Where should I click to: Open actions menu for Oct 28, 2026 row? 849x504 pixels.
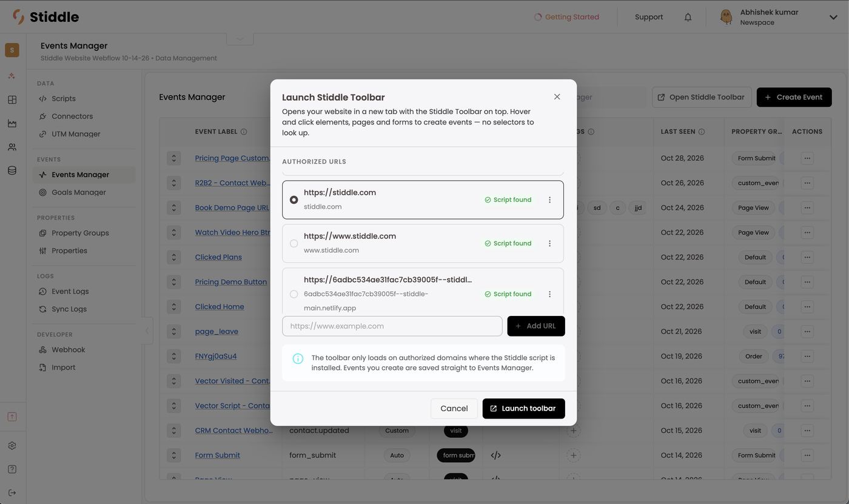pyautogui.click(x=807, y=158)
